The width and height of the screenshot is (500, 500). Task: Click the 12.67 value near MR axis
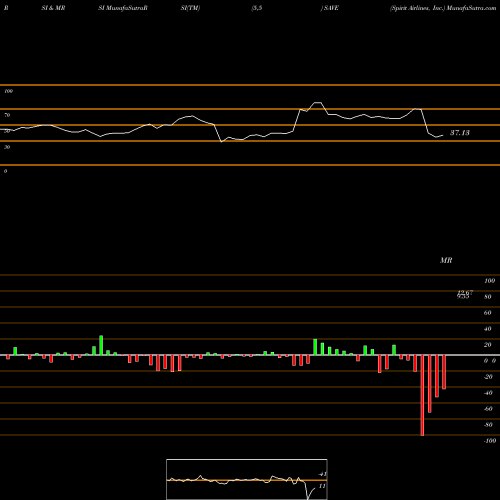465,293
